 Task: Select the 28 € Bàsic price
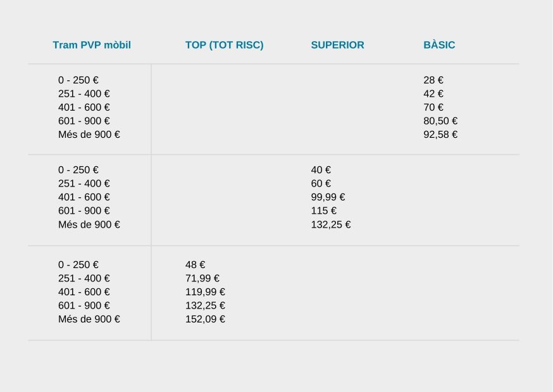(433, 80)
